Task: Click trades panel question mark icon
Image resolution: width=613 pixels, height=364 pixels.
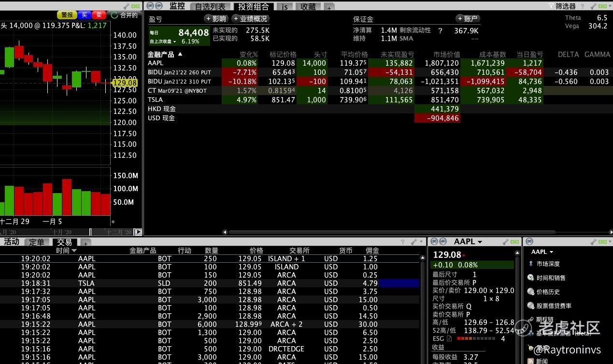Action: 403,242
